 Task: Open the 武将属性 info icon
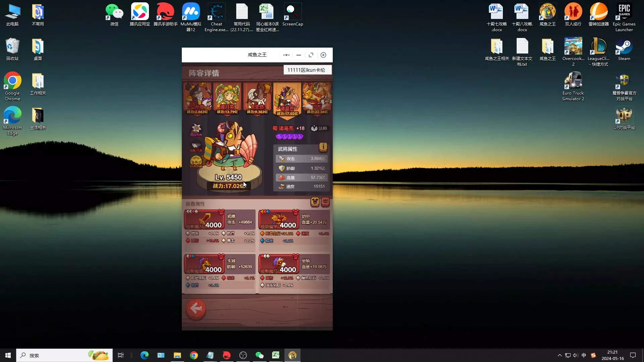323,147
